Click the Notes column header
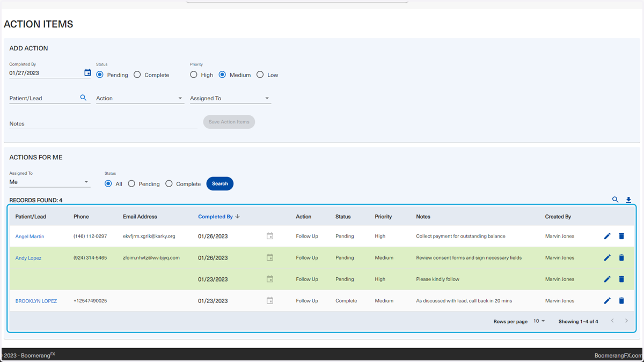This screenshot has height=362, width=644. (423, 217)
